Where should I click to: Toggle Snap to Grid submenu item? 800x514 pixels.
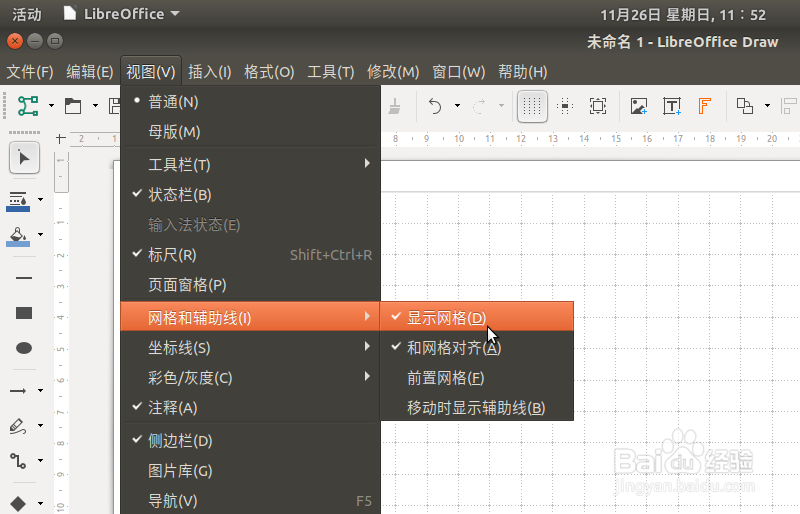[x=477, y=348]
